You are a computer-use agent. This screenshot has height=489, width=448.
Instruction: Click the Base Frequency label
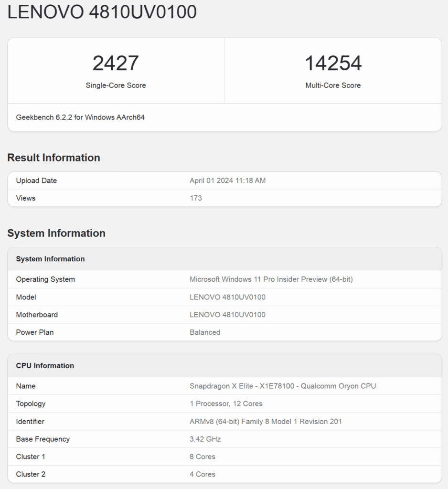43,439
